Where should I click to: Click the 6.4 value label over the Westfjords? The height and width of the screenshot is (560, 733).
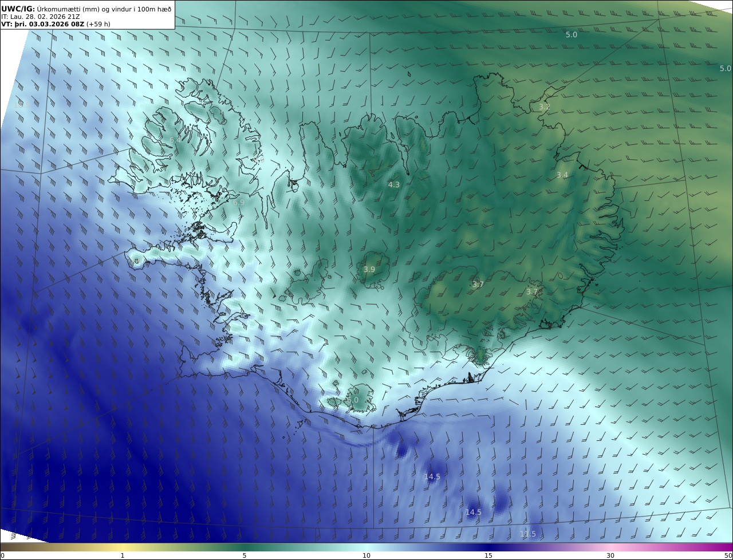(x=175, y=140)
